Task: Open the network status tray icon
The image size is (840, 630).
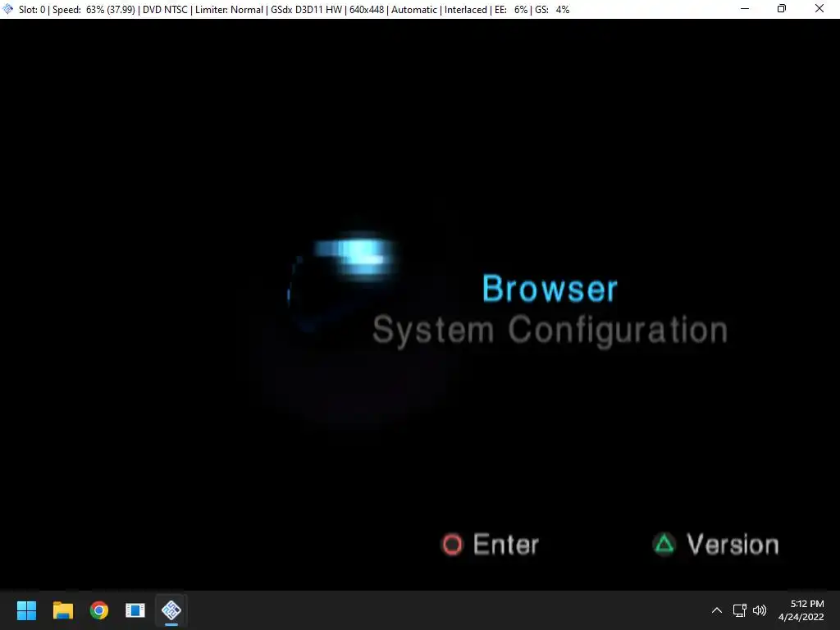Action: [740, 610]
